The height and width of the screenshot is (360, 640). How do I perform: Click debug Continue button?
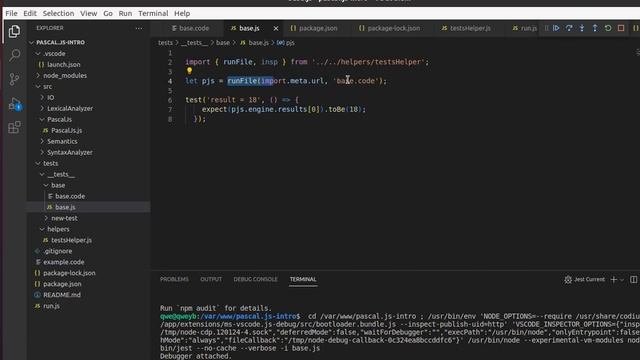tap(556, 28)
